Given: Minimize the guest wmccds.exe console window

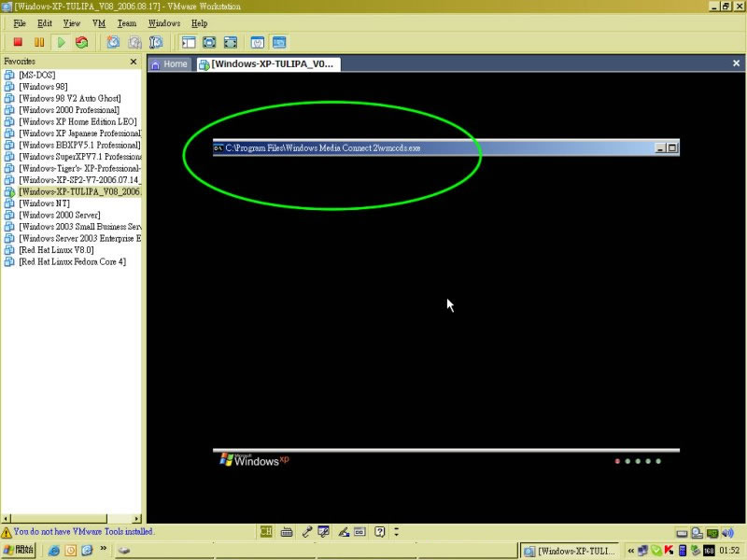Looking at the screenshot, I should click(x=660, y=148).
